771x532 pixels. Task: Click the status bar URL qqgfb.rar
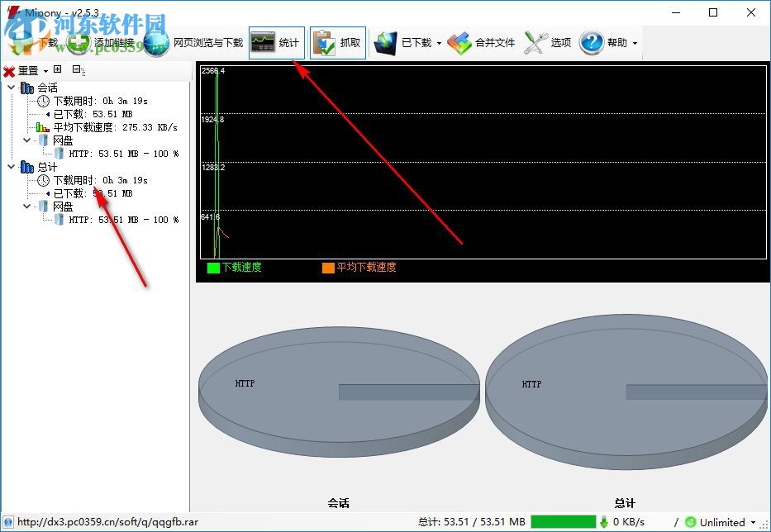point(107,522)
